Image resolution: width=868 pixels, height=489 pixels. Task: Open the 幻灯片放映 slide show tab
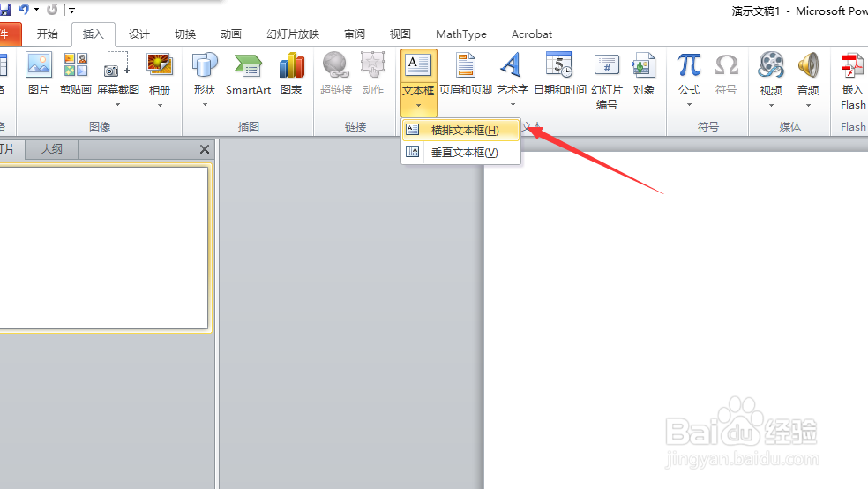pyautogui.click(x=293, y=34)
